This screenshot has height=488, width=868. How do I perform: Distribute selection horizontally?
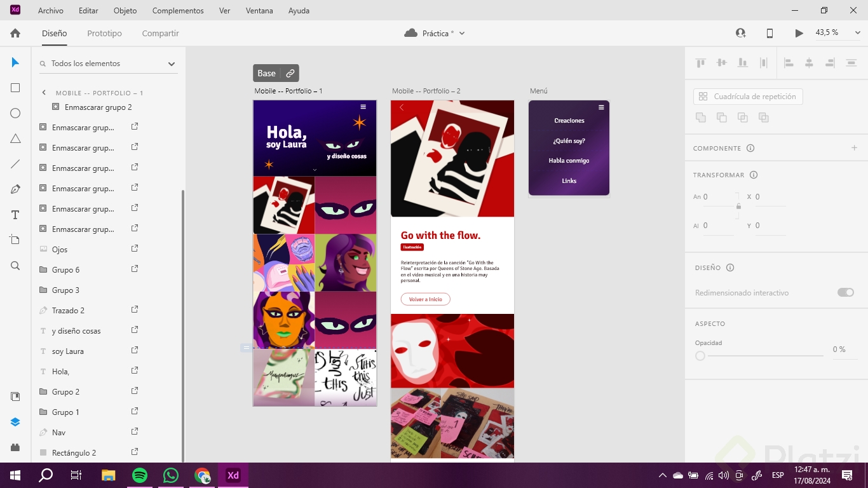[851, 63]
